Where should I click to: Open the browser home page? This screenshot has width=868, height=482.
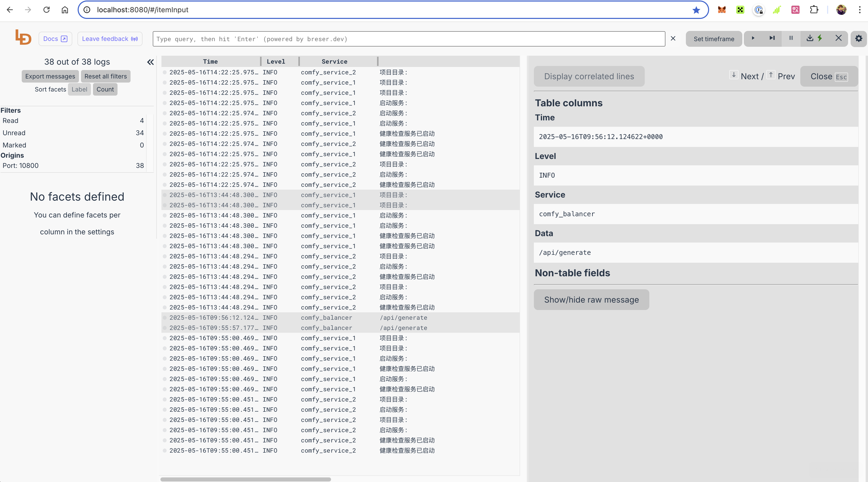click(65, 10)
